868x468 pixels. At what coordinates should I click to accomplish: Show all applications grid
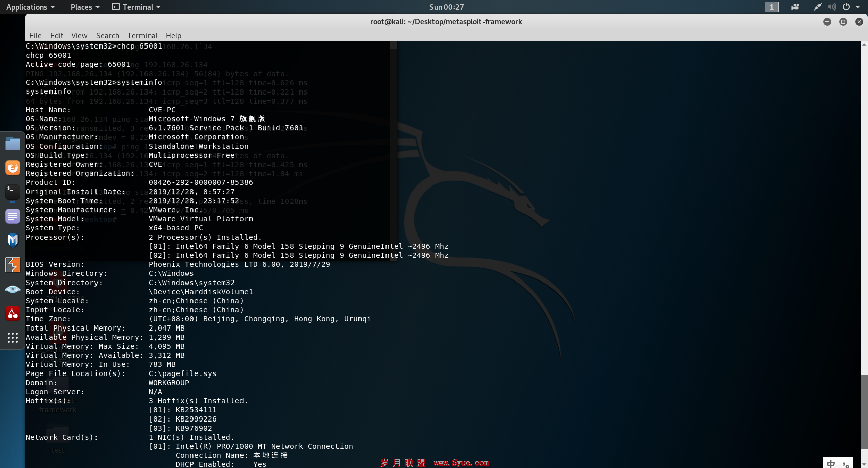(x=12, y=338)
